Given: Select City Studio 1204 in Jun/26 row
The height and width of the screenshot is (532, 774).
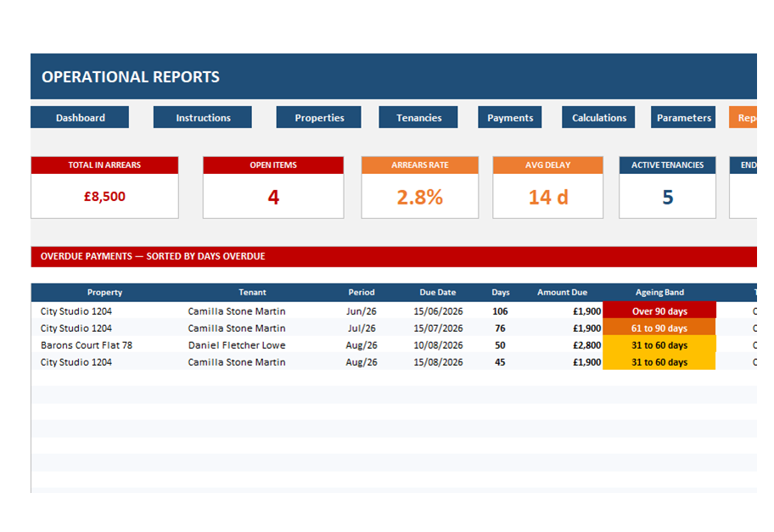Looking at the screenshot, I should click(76, 311).
